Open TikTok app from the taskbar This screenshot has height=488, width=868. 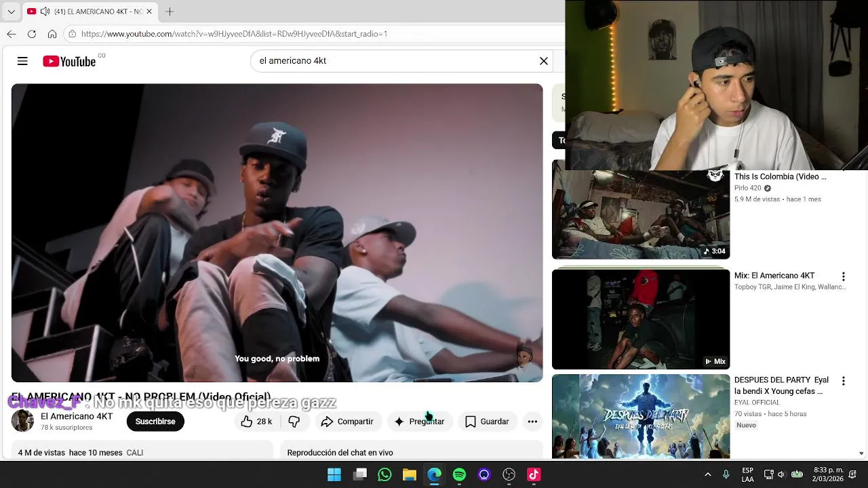pyautogui.click(x=534, y=474)
